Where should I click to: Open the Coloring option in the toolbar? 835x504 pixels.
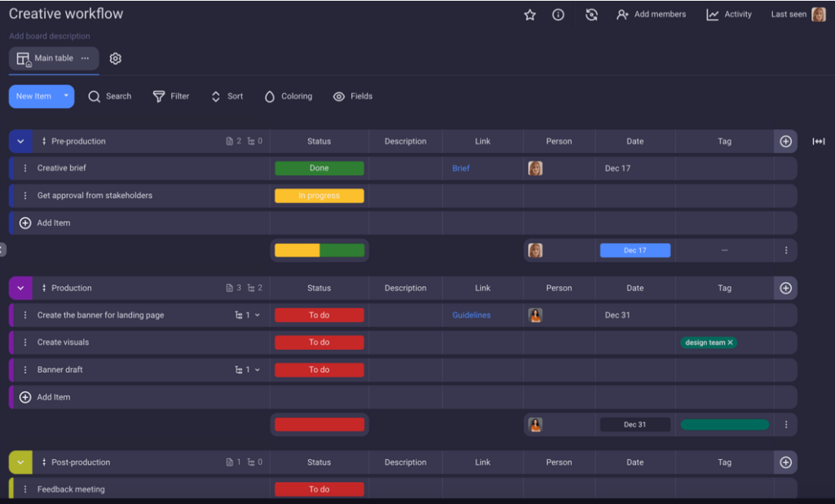(x=288, y=96)
